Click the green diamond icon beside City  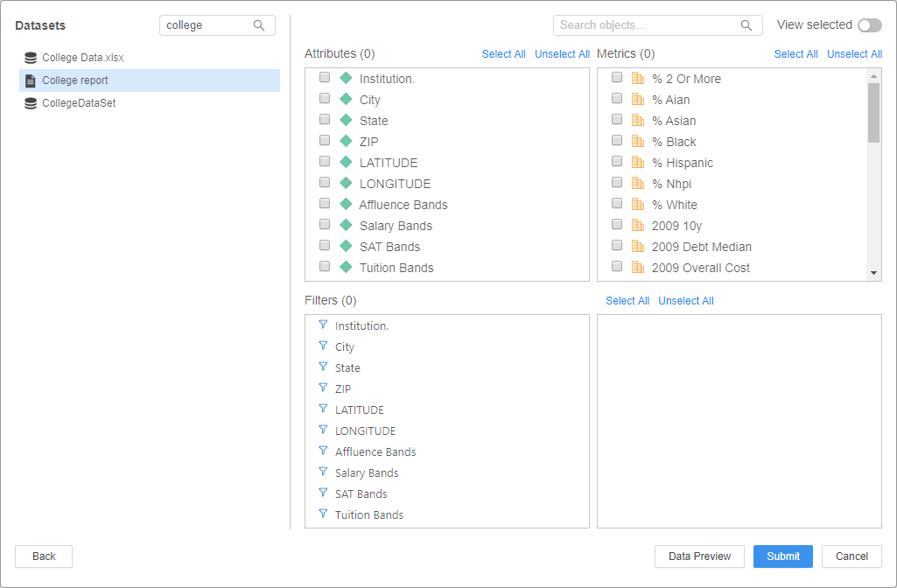click(346, 99)
